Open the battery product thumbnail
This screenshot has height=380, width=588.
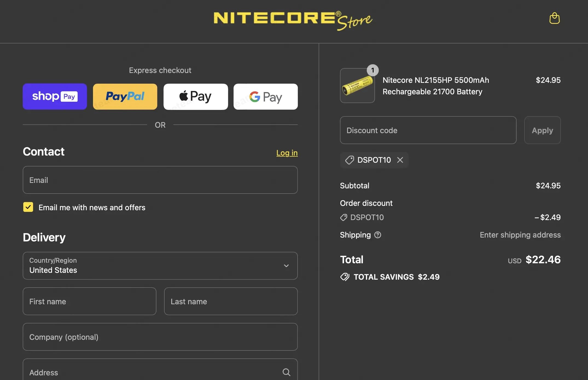click(x=357, y=86)
